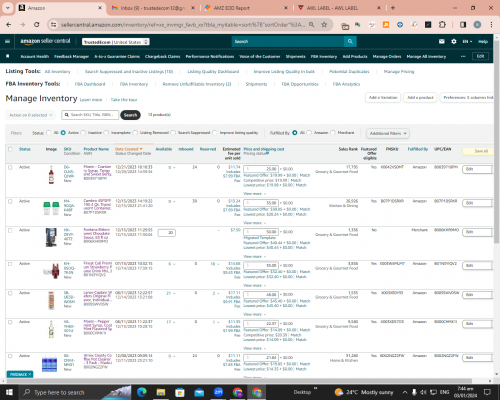Select checkbox for Monin Cranberry Syrup row
The width and height of the screenshot is (500, 400).
pos(10,167)
